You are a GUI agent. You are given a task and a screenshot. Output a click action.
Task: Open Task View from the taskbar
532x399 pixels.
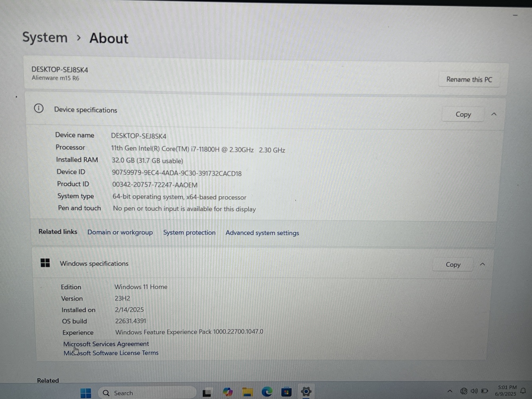207,393
